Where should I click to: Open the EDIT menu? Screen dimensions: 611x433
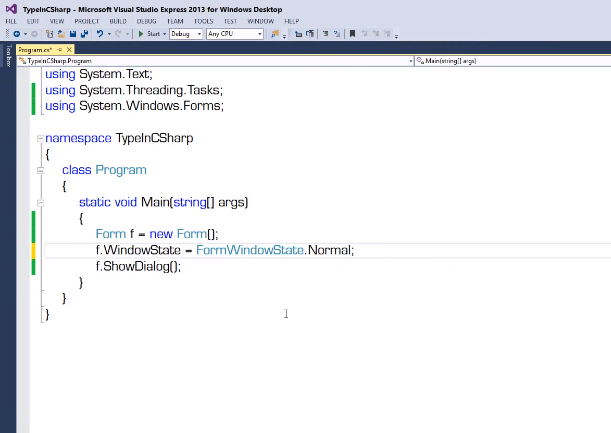pyautogui.click(x=33, y=21)
